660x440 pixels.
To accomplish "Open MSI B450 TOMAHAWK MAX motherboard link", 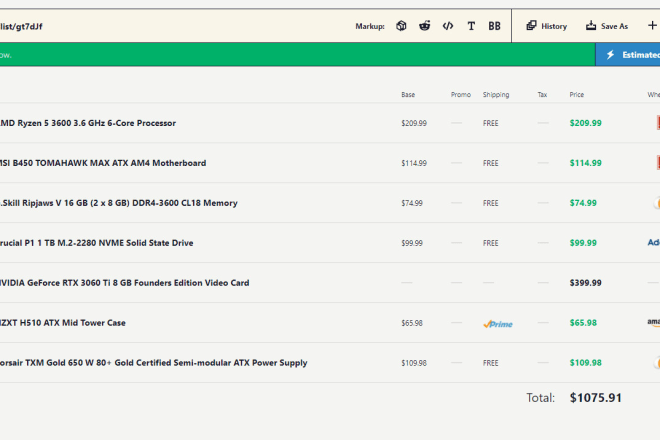I will [103, 163].
